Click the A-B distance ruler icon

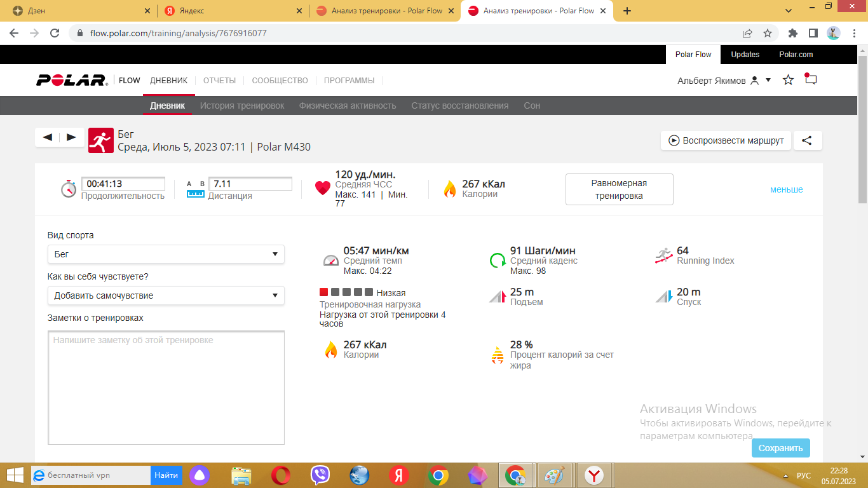click(x=196, y=189)
